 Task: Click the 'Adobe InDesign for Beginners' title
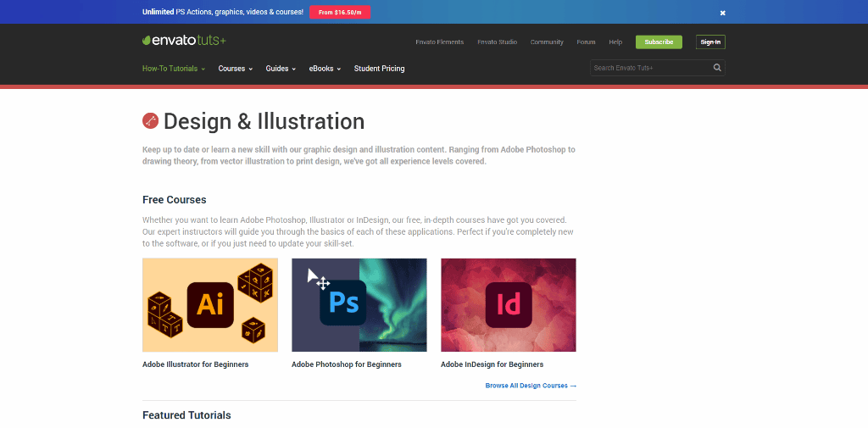coord(492,364)
